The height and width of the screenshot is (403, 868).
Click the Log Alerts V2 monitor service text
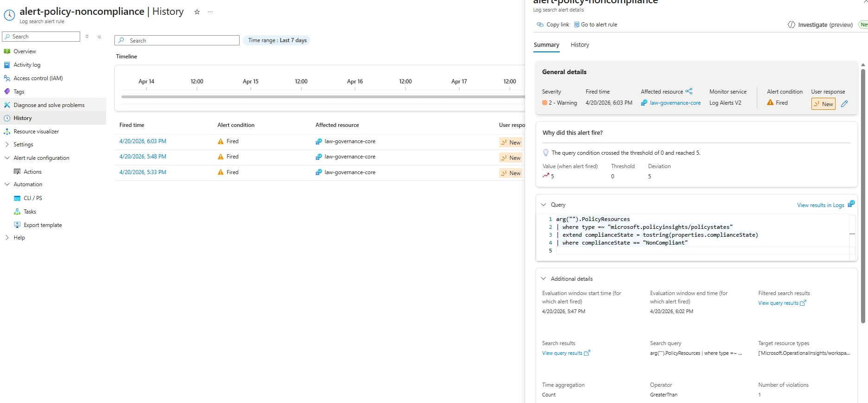click(x=725, y=103)
